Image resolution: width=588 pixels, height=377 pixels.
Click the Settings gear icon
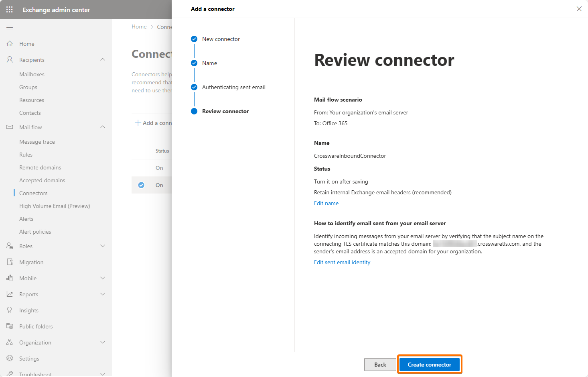[x=10, y=359]
